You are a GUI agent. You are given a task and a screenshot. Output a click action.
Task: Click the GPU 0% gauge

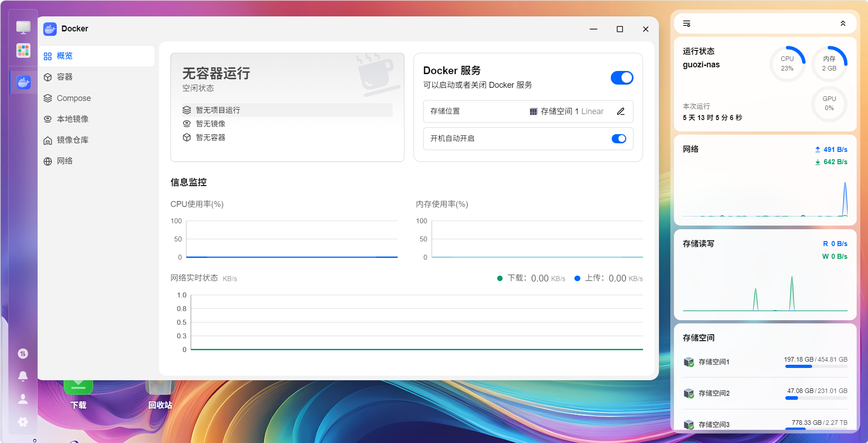click(829, 104)
